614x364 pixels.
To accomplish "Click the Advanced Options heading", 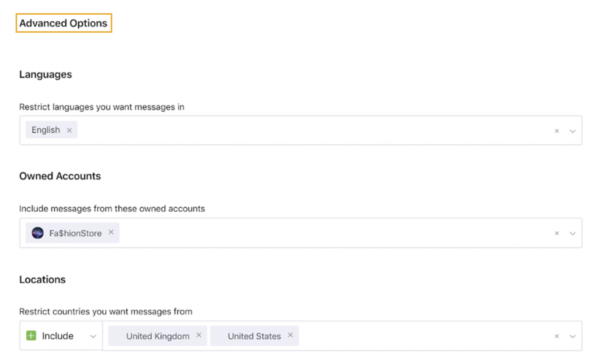I will tap(64, 23).
